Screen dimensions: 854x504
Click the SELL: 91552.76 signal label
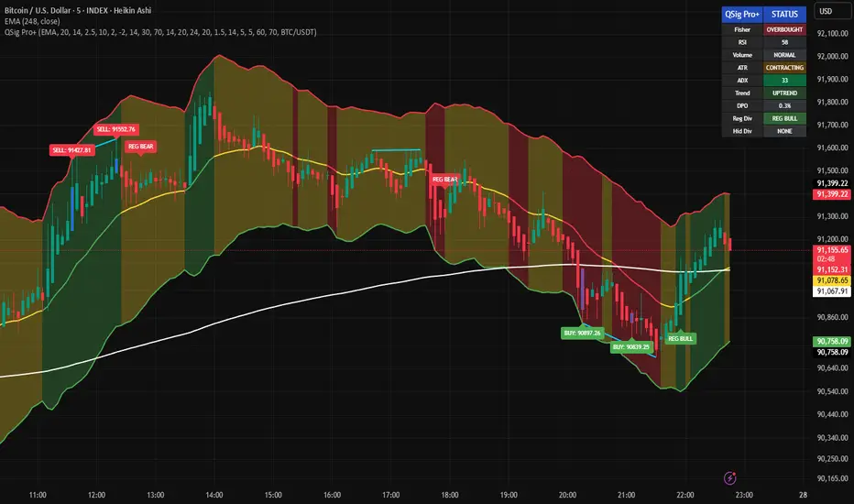pyautogui.click(x=116, y=130)
